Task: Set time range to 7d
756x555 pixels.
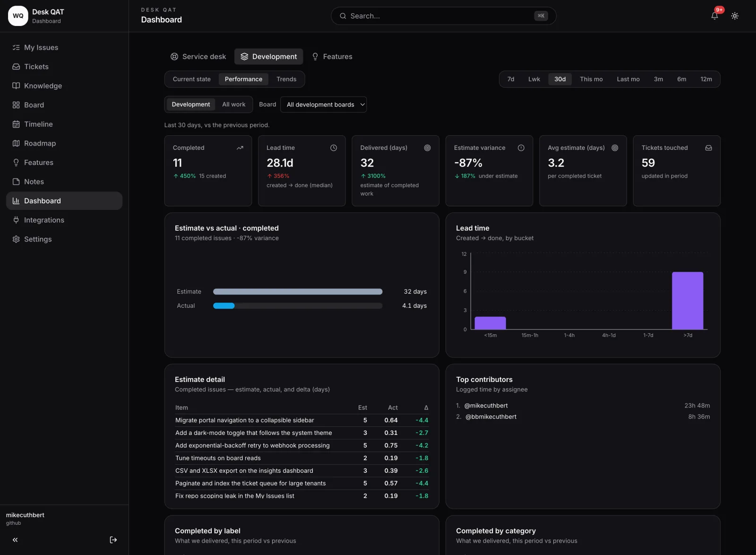Action: [511, 79]
